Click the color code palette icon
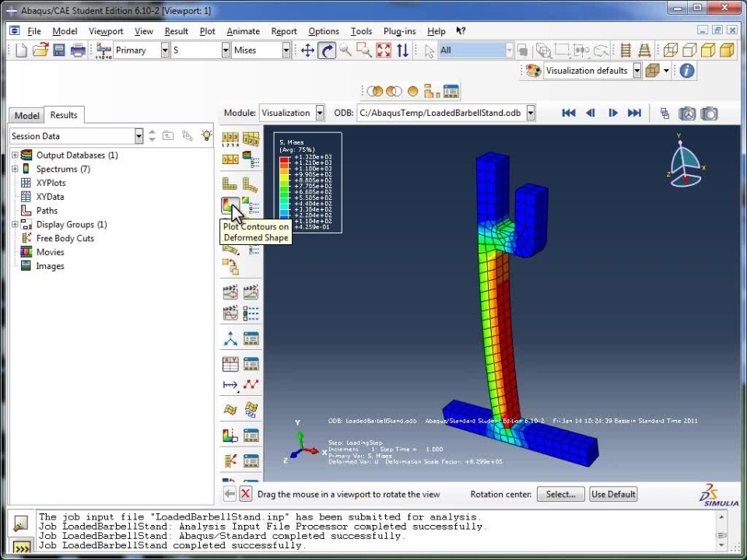747x560 pixels. coord(533,71)
